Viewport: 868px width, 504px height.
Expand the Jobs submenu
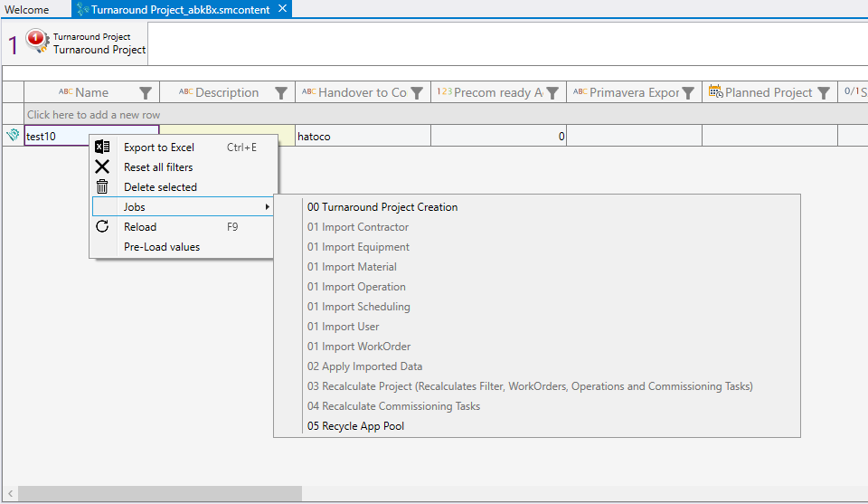[183, 207]
